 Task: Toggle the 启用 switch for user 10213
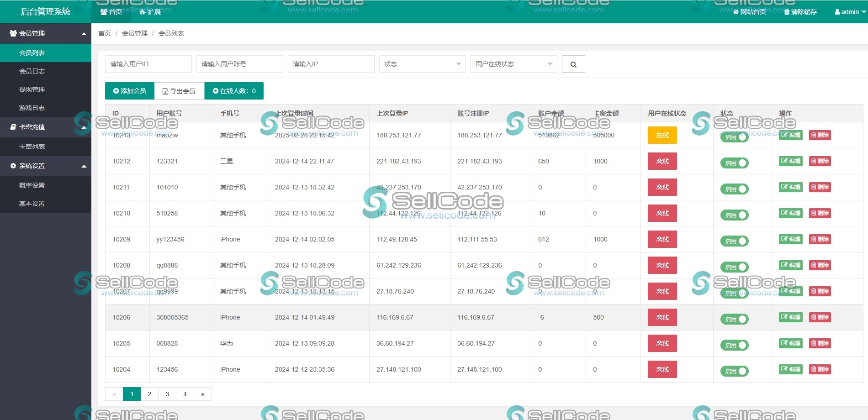point(734,136)
